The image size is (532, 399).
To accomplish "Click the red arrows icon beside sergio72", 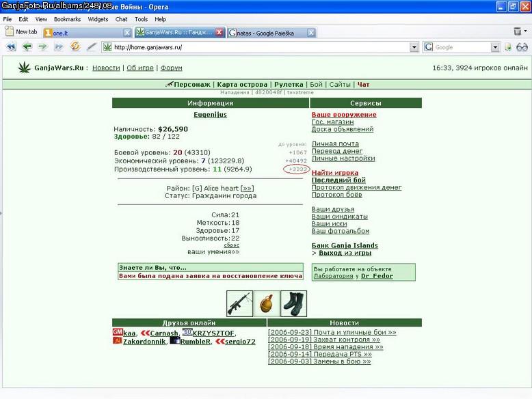I will (220, 341).
